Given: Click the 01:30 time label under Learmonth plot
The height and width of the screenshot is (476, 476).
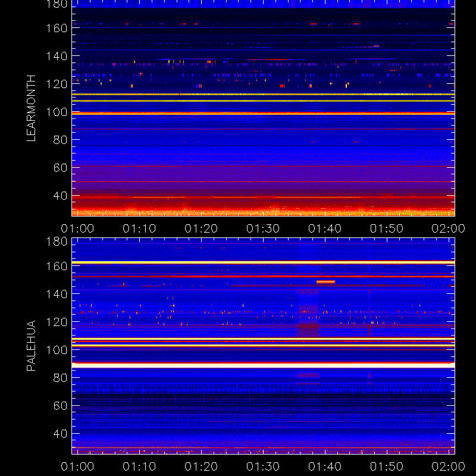Looking at the screenshot, I should point(263,228).
